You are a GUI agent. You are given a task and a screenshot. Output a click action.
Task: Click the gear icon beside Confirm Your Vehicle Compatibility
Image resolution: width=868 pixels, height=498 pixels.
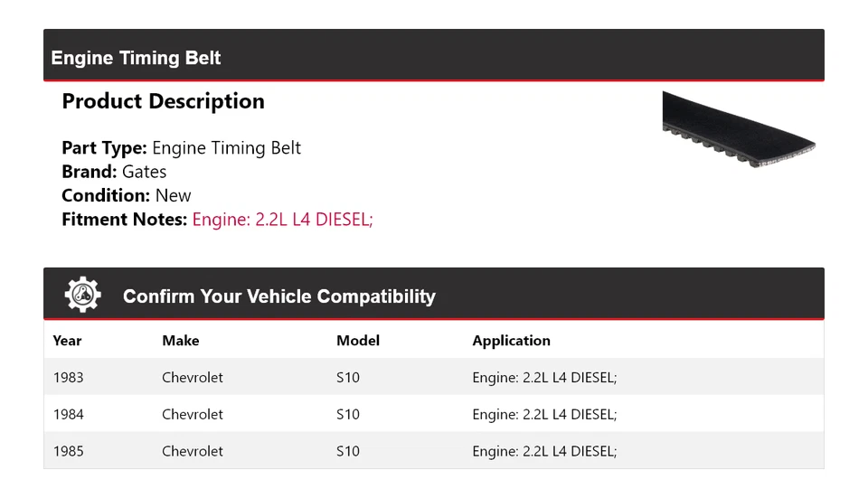point(82,295)
